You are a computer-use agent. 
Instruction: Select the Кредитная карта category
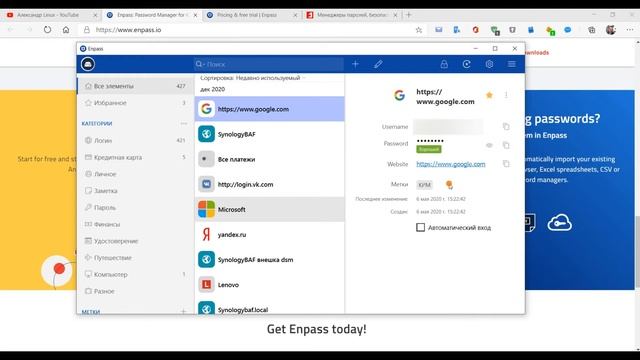coord(135,157)
